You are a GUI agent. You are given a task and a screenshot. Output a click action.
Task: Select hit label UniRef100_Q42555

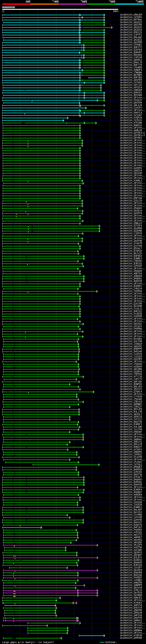[x=131, y=42]
